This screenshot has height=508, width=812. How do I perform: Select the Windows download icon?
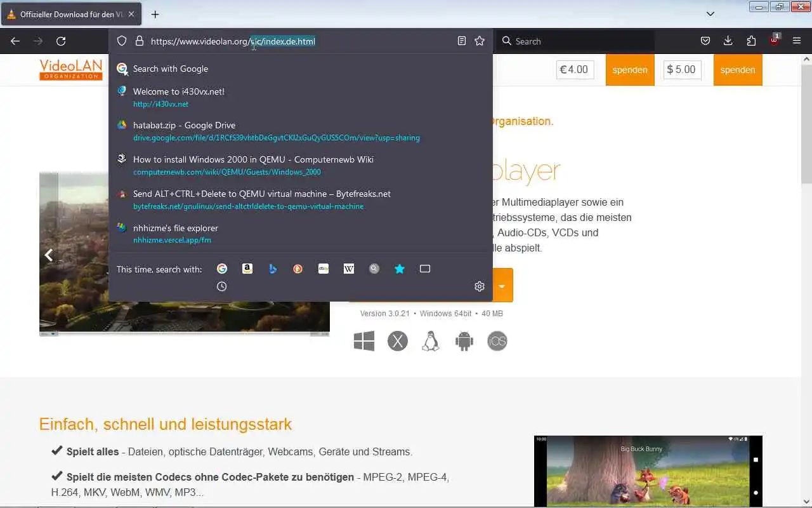tap(364, 341)
